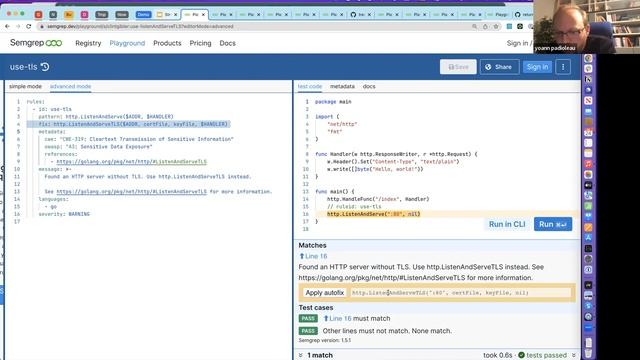Select the test code tab

[309, 86]
